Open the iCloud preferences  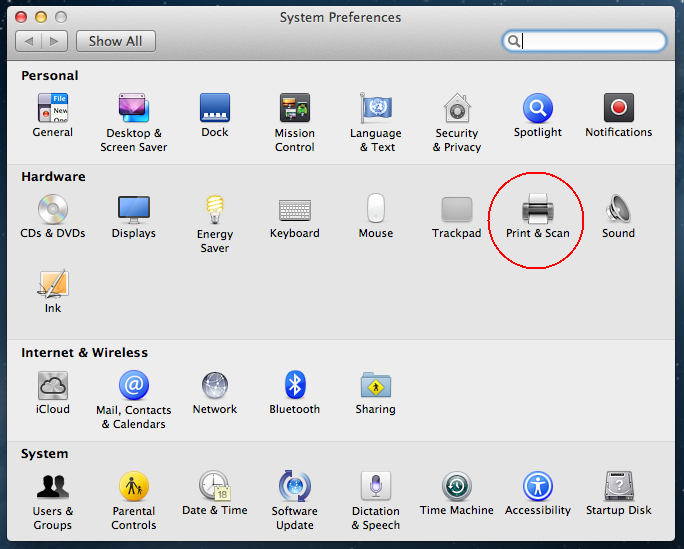point(53,386)
